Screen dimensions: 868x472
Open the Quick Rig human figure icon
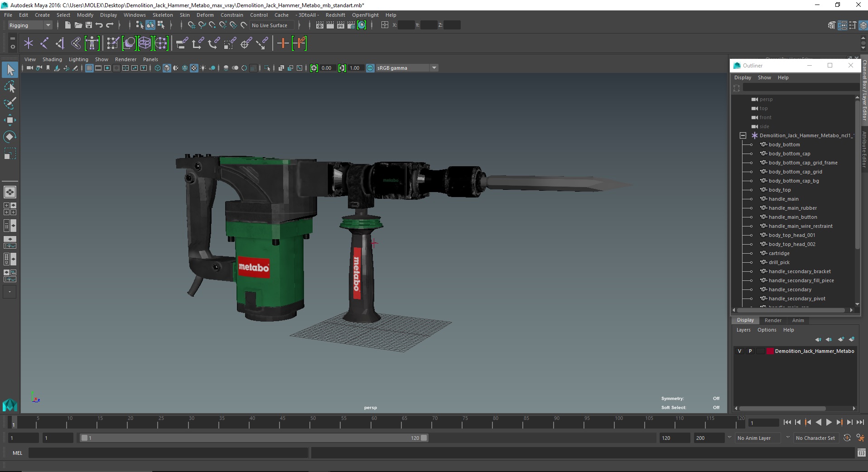point(92,43)
